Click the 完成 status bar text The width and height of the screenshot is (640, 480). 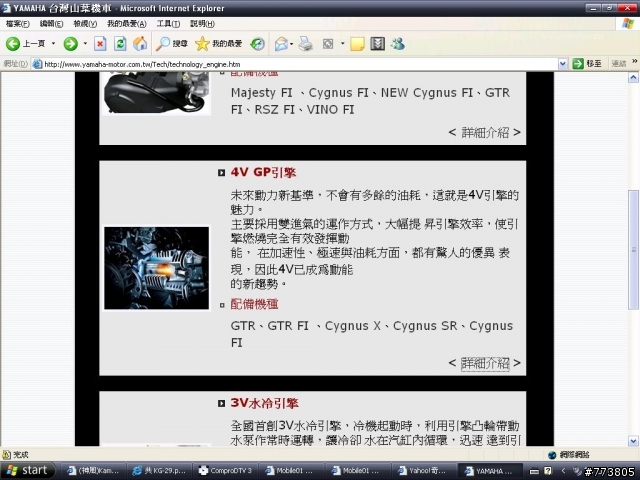coord(21,455)
